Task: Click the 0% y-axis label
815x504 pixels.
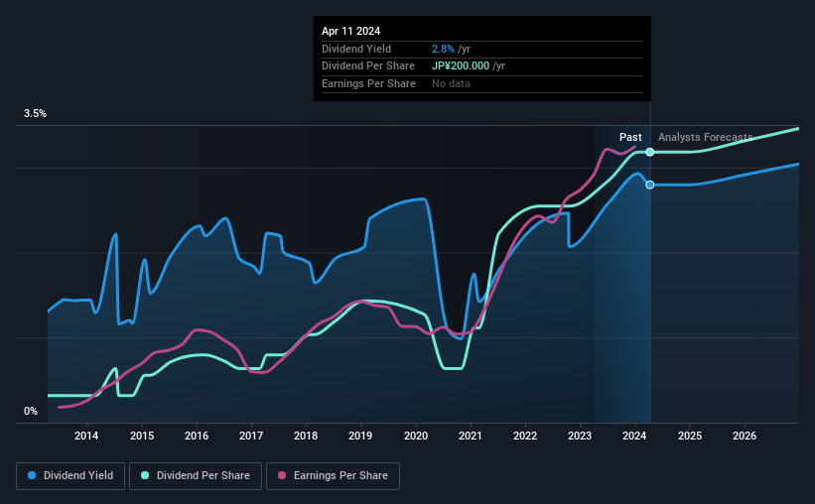Action: [x=31, y=411]
